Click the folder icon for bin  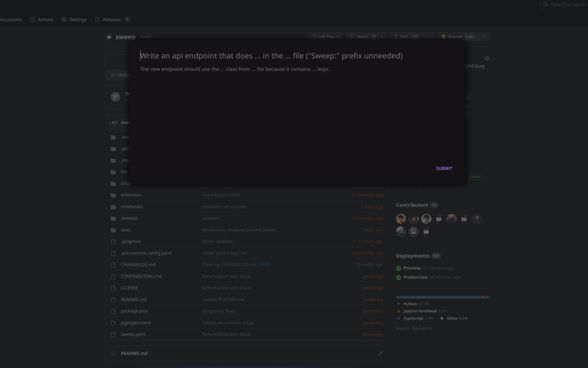113,172
